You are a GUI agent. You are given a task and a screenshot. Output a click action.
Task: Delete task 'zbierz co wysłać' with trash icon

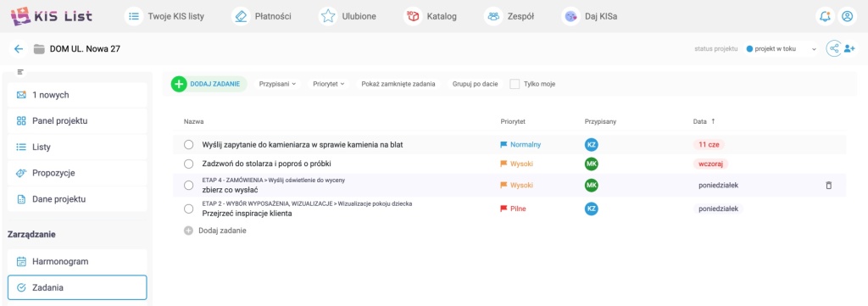pos(829,186)
